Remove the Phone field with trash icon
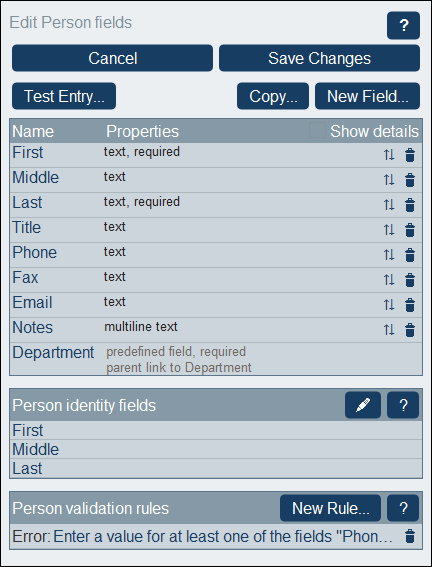This screenshot has width=432, height=567. 410,255
